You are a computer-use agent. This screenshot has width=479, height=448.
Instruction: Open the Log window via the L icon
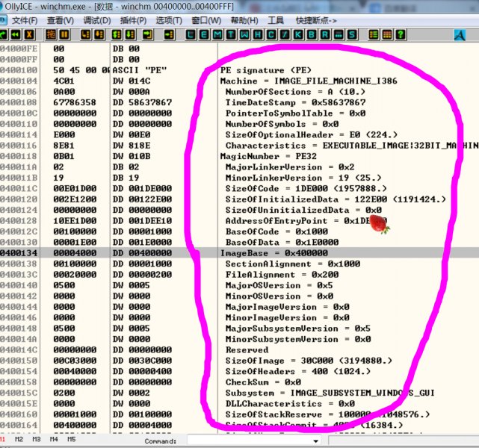pos(191,34)
